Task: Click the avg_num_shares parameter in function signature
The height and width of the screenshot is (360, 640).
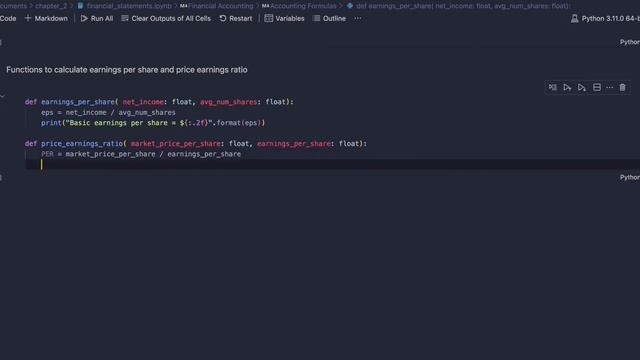Action: tap(228, 102)
